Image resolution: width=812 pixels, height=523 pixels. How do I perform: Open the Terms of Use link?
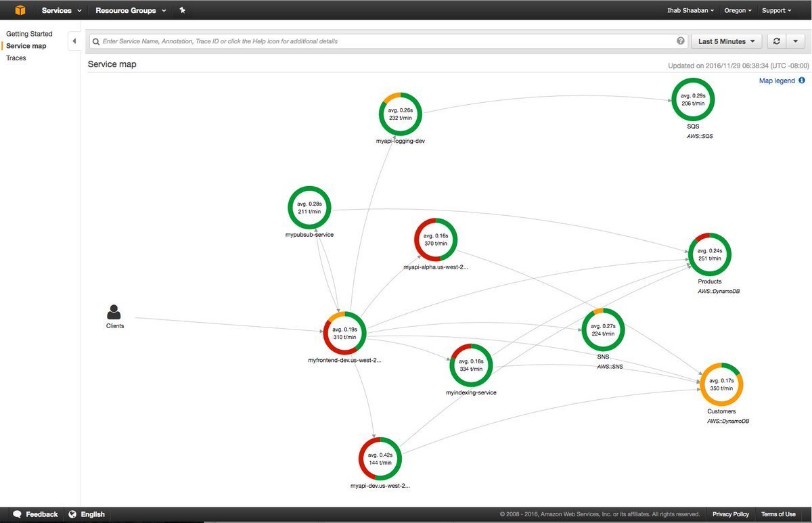pyautogui.click(x=778, y=514)
